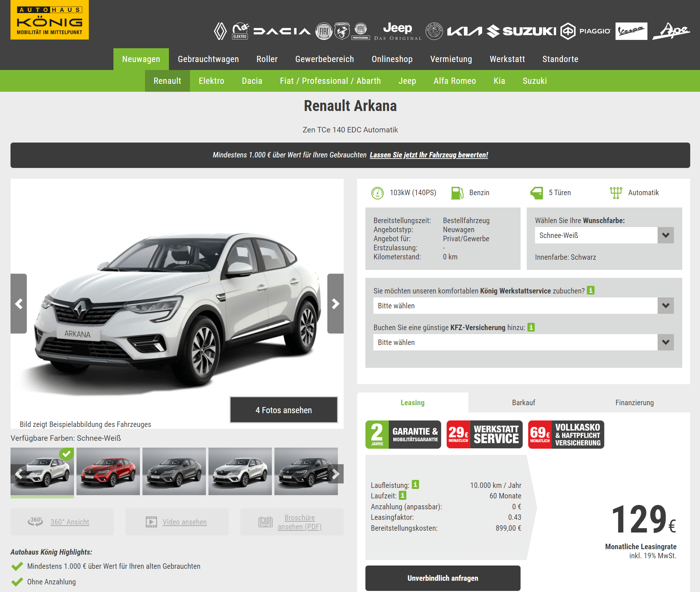
Task: Click the 69€ Vollkasko Versicherung badge
Action: tap(566, 435)
